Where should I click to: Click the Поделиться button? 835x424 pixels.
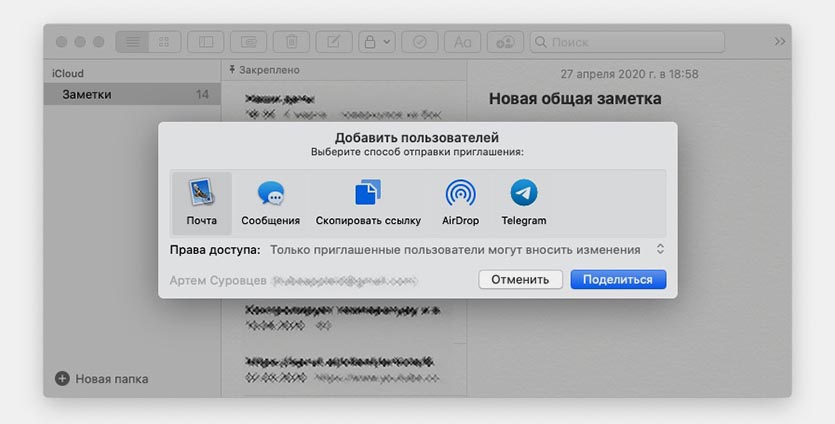[618, 280]
